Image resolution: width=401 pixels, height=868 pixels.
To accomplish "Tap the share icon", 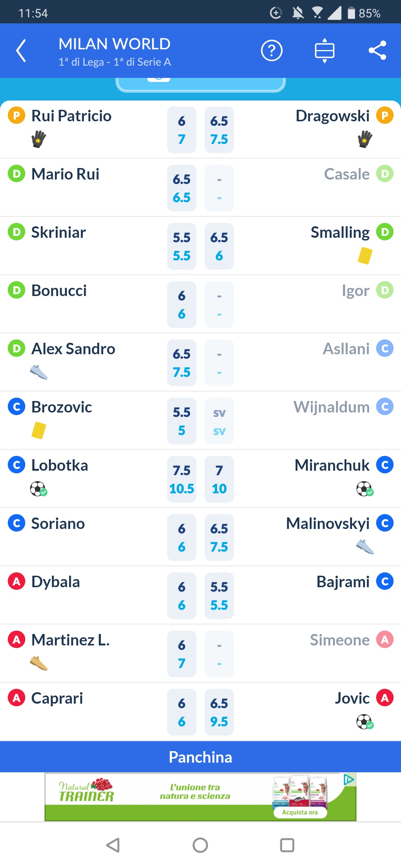I will pyautogui.click(x=377, y=50).
